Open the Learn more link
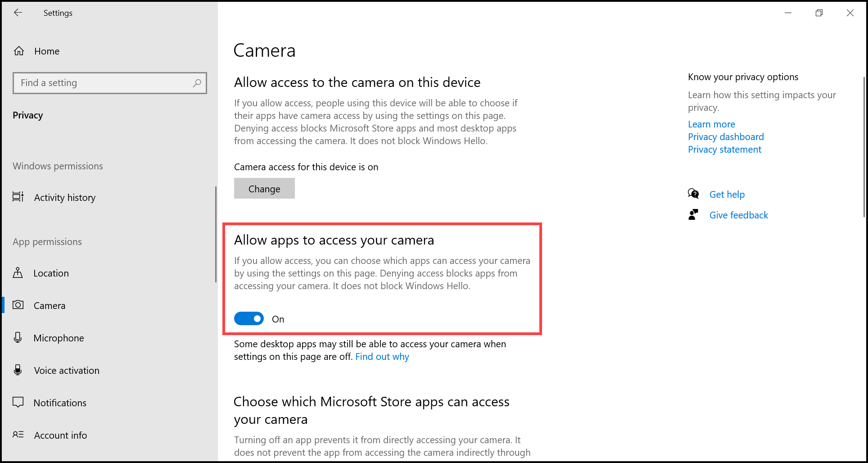The height and width of the screenshot is (463, 868). 711,124
